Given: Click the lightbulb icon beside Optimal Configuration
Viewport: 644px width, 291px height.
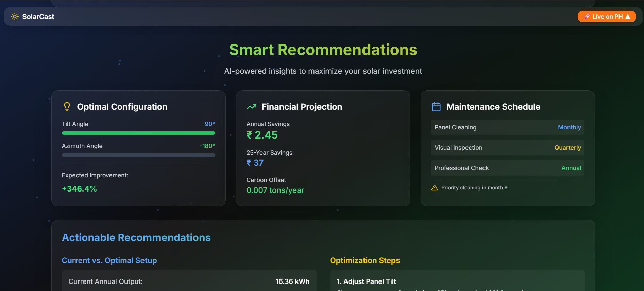Looking at the screenshot, I should (67, 107).
